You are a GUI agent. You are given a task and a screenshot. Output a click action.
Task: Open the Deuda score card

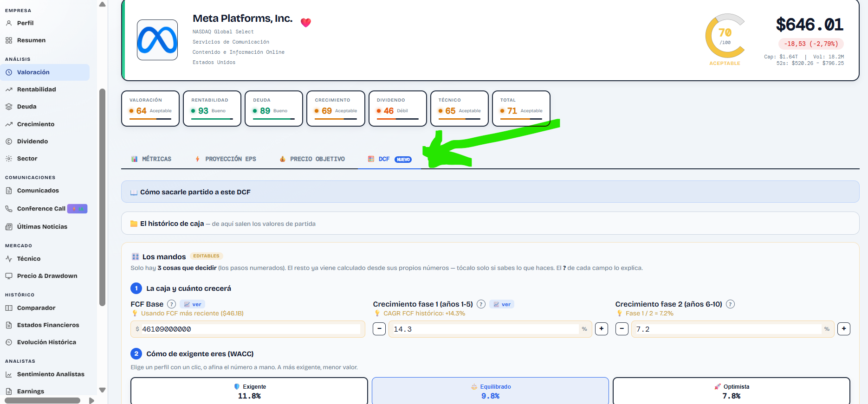click(x=274, y=109)
